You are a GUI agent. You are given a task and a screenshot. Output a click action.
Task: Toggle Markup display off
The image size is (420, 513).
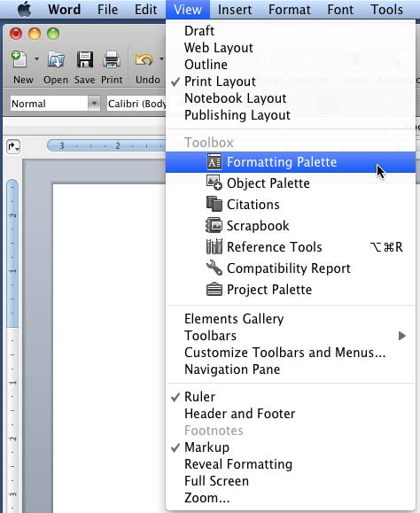(x=291, y=447)
